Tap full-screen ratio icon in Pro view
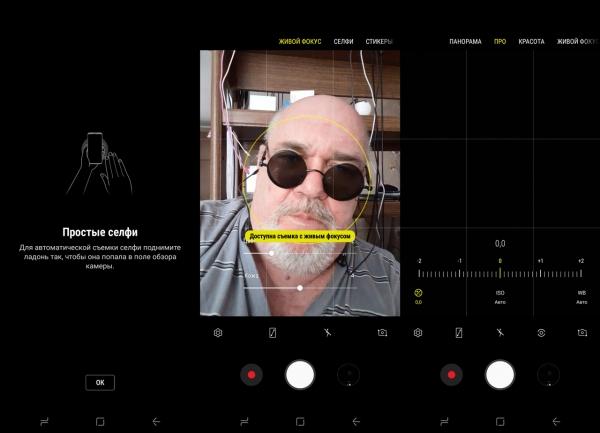Screen dimensions: 600x433 459,332
